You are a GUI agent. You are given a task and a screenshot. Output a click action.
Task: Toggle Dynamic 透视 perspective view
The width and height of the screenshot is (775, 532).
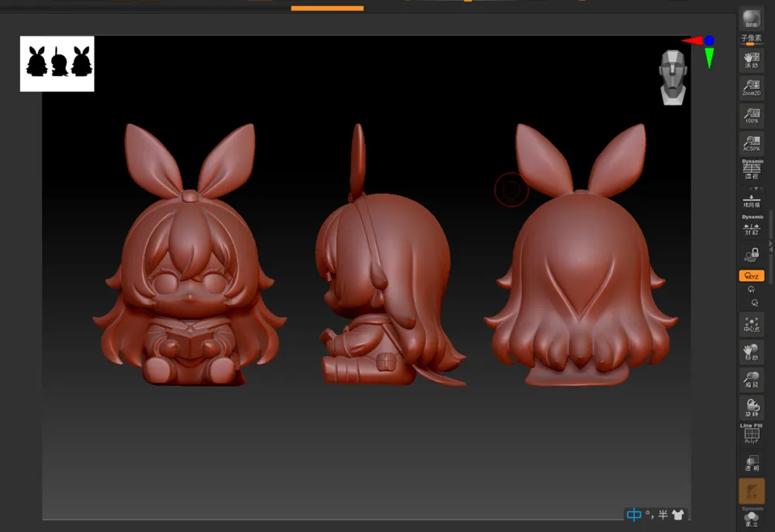pos(752,170)
